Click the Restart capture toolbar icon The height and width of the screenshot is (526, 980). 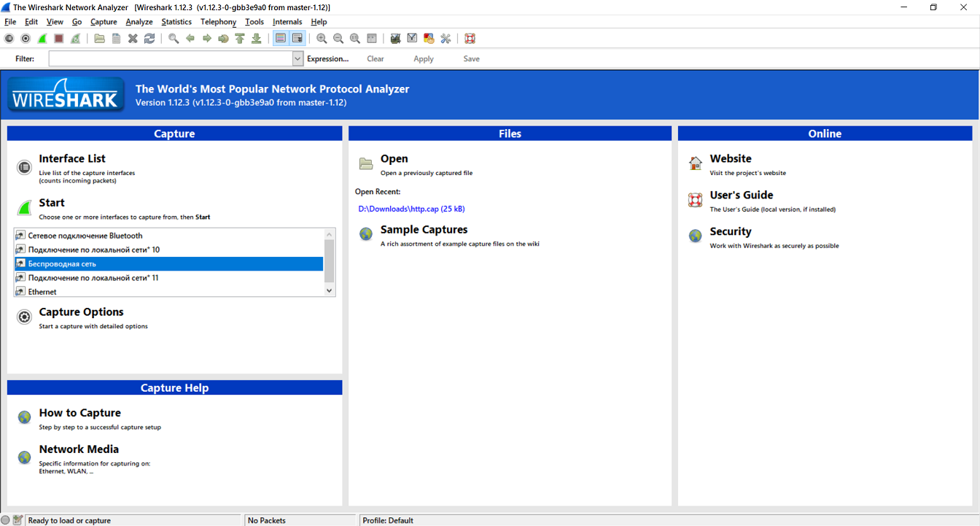click(76, 39)
